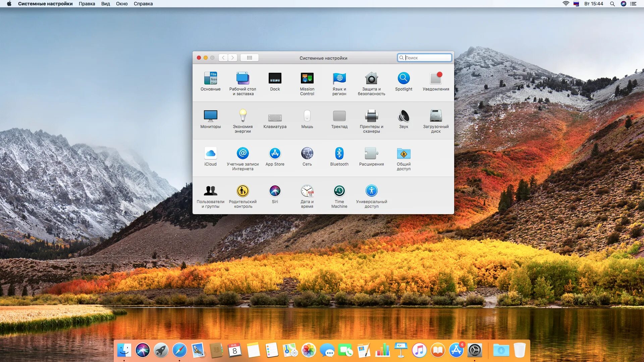Open the Wi-Fi status menu

[566, 4]
